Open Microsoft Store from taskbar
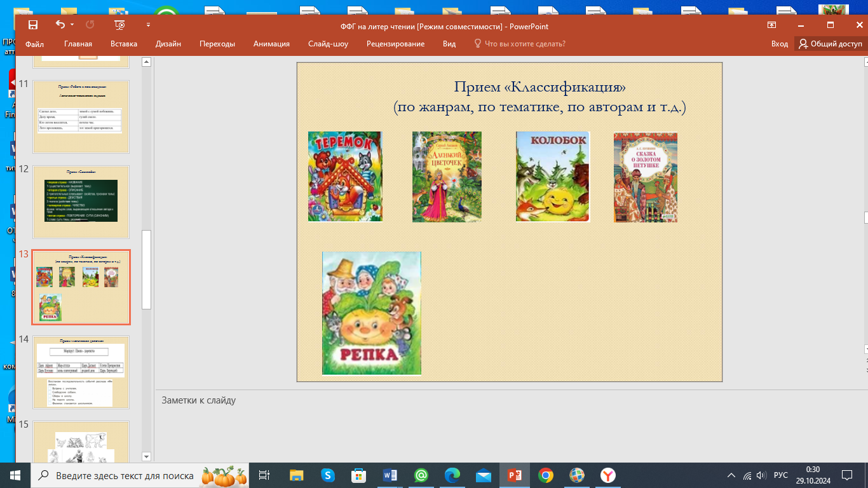This screenshot has width=868, height=488. (x=359, y=475)
